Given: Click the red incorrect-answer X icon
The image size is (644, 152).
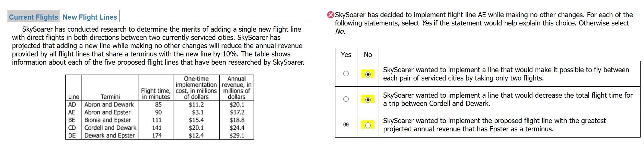Looking at the screenshot, I should (x=331, y=15).
